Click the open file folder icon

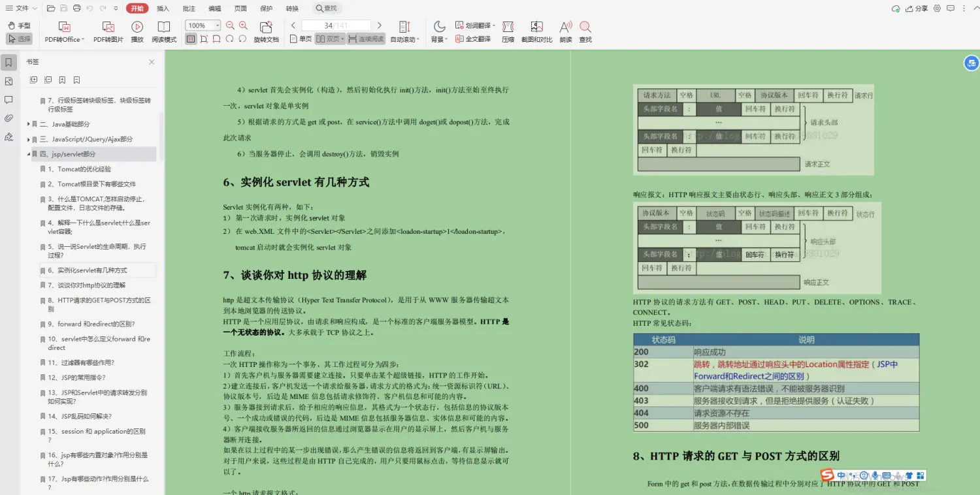(51, 8)
